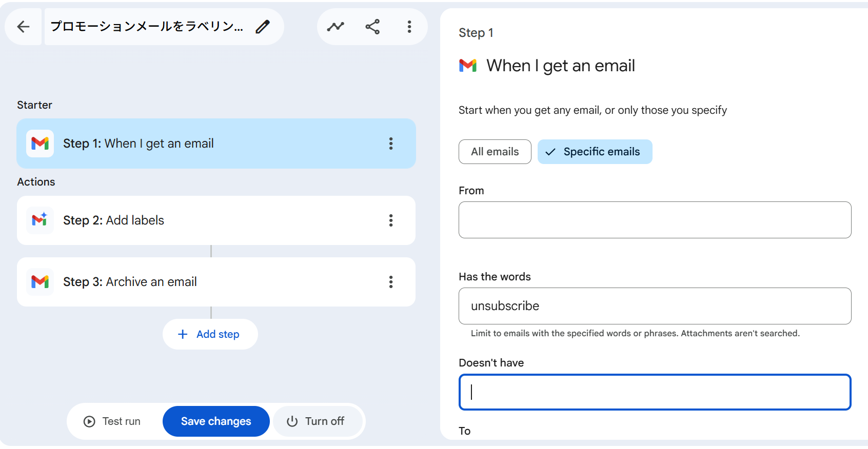Open Step 3 Archive email options menu
The width and height of the screenshot is (868, 449).
[391, 282]
